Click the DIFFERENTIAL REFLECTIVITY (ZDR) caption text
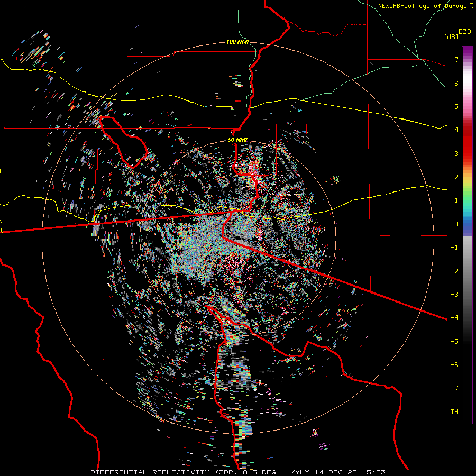 tap(165, 472)
